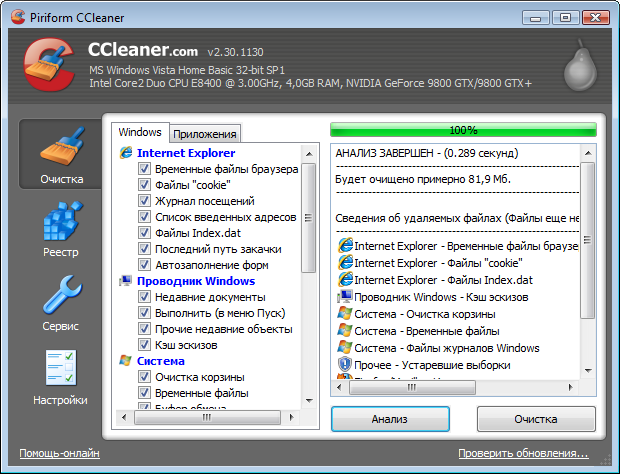
Task: Open the Помощь-онлайн link
Action: [59, 453]
